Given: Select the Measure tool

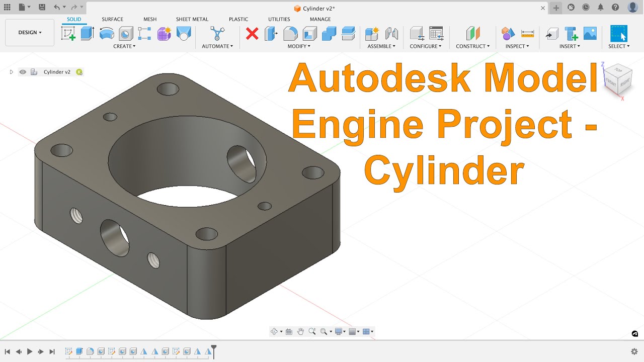Looking at the screenshot, I should (x=527, y=34).
